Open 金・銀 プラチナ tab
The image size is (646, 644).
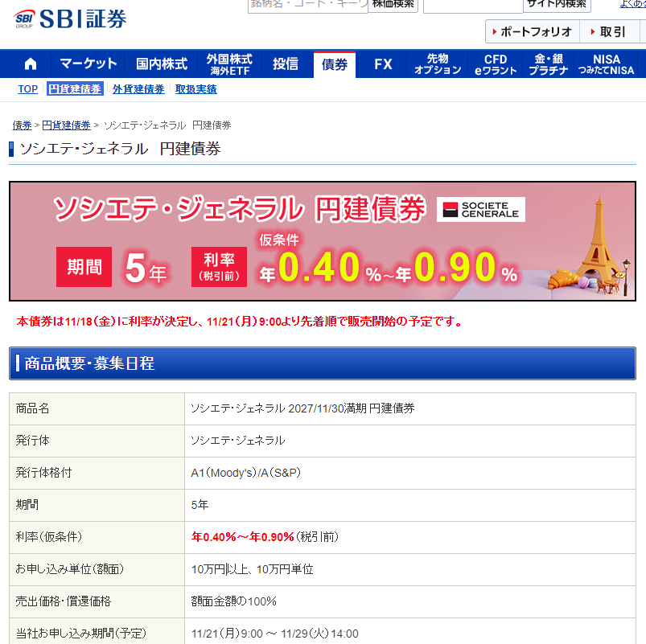(549, 64)
